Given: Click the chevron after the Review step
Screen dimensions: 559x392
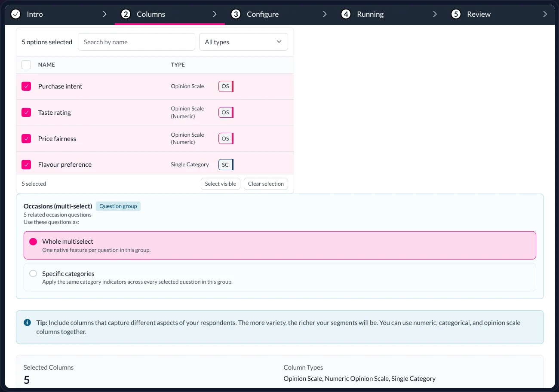Looking at the screenshot, I should coord(545,14).
